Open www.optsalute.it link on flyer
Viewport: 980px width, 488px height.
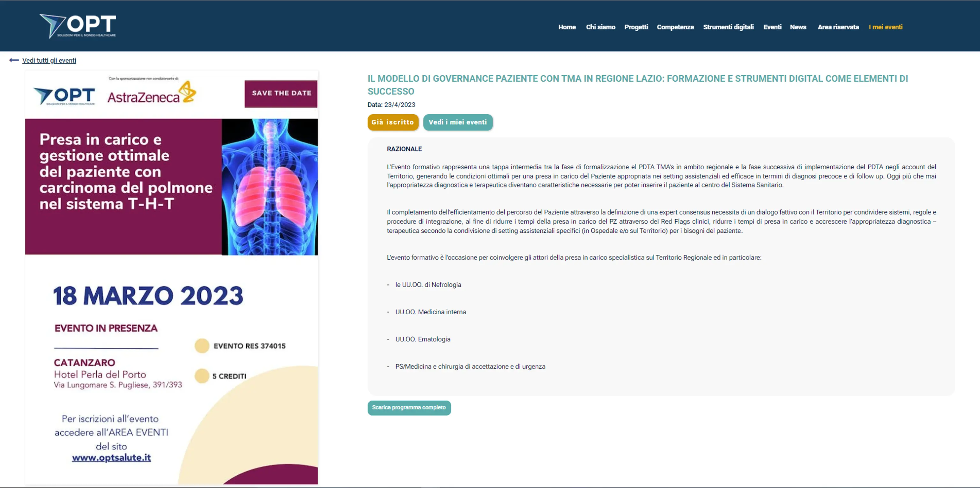[111, 458]
